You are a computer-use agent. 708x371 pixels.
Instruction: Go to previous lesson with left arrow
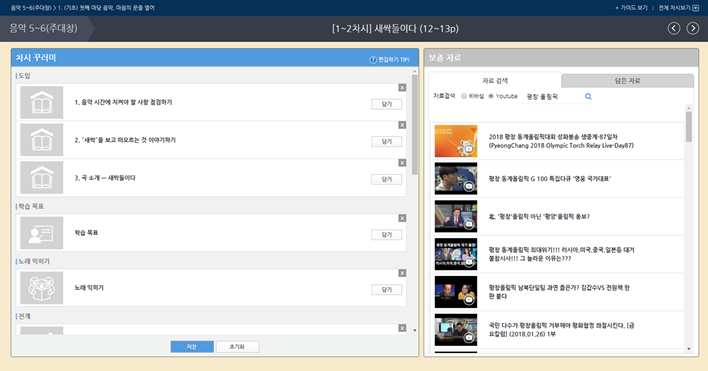[x=674, y=28]
